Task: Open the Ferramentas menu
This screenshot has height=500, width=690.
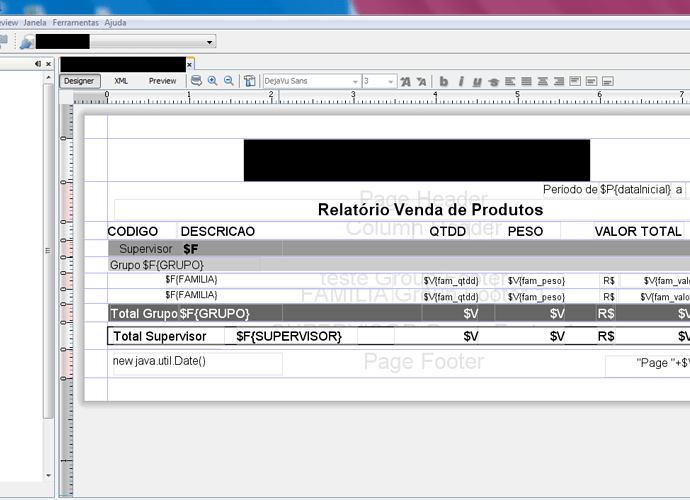Action: (x=76, y=21)
